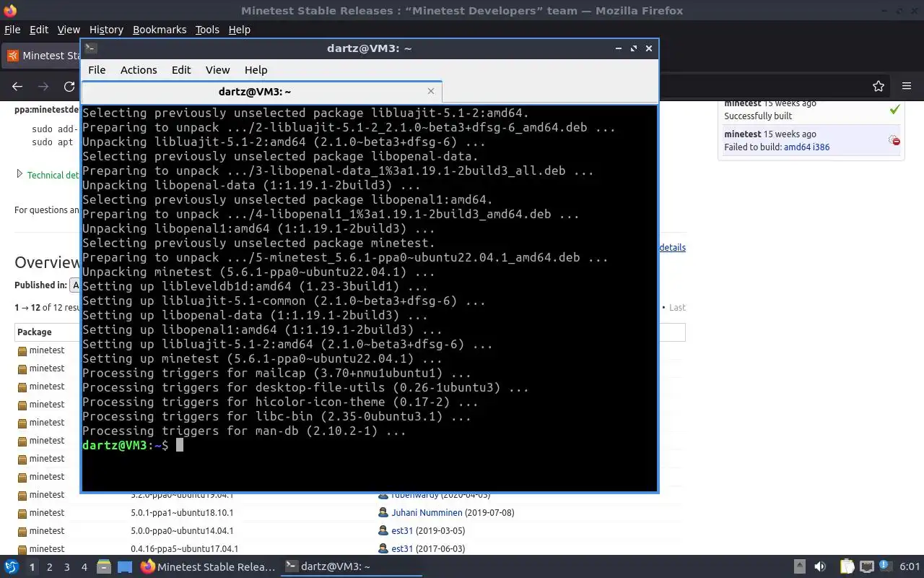Screen dimensions: 924x578
Task: Click the taskbar clock showing 6:01
Action: [x=910, y=567]
